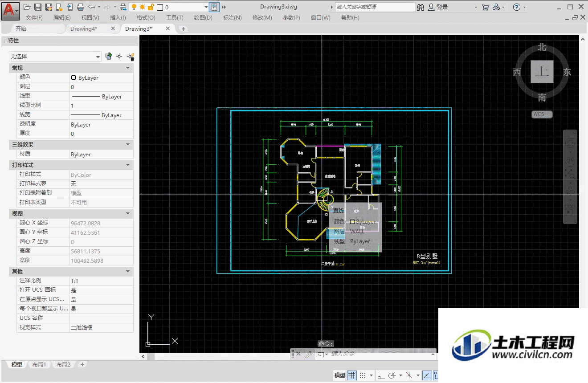Click the Redo arrow icon

pyautogui.click(x=107, y=7)
